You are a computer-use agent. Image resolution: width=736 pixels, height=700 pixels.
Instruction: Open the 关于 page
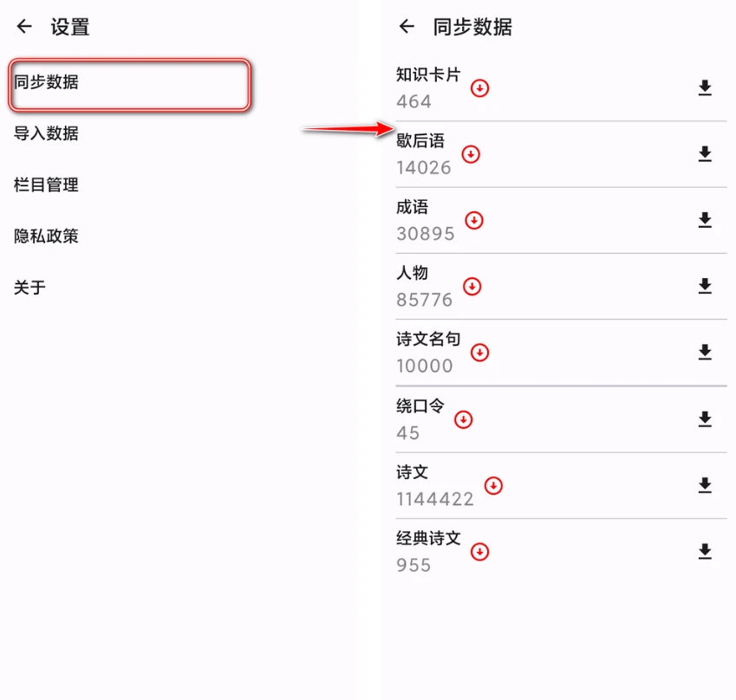coord(30,287)
